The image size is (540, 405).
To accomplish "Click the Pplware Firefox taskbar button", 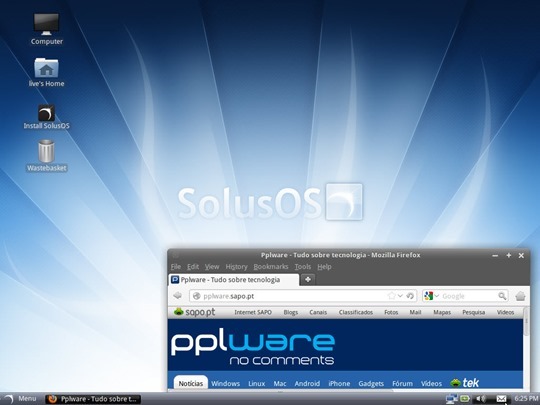I will click(93, 399).
